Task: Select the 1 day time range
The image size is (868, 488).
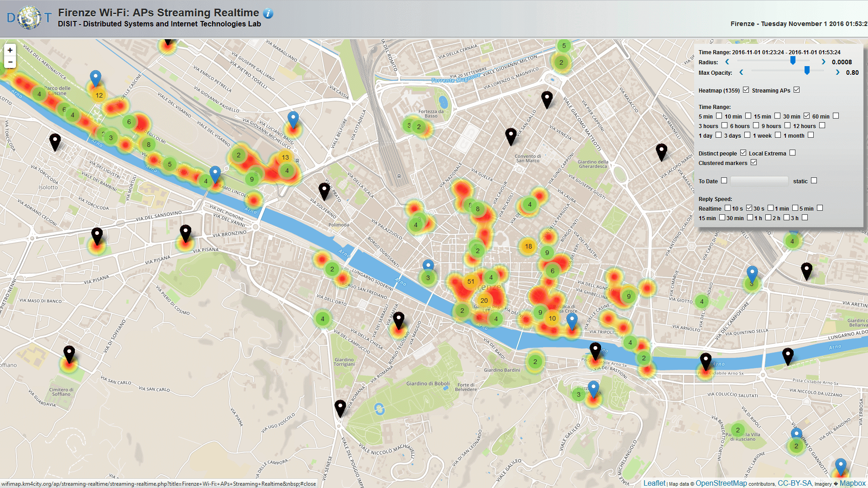Action: pos(717,135)
